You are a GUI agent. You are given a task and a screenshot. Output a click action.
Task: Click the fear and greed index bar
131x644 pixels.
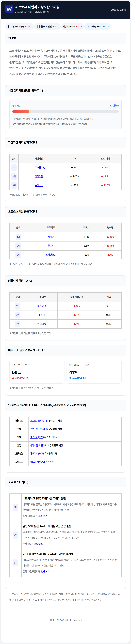point(65,112)
